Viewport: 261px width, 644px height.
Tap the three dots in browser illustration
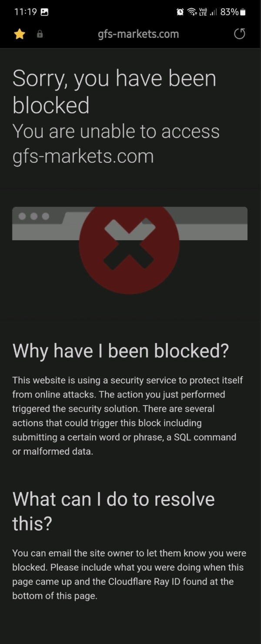point(34,216)
